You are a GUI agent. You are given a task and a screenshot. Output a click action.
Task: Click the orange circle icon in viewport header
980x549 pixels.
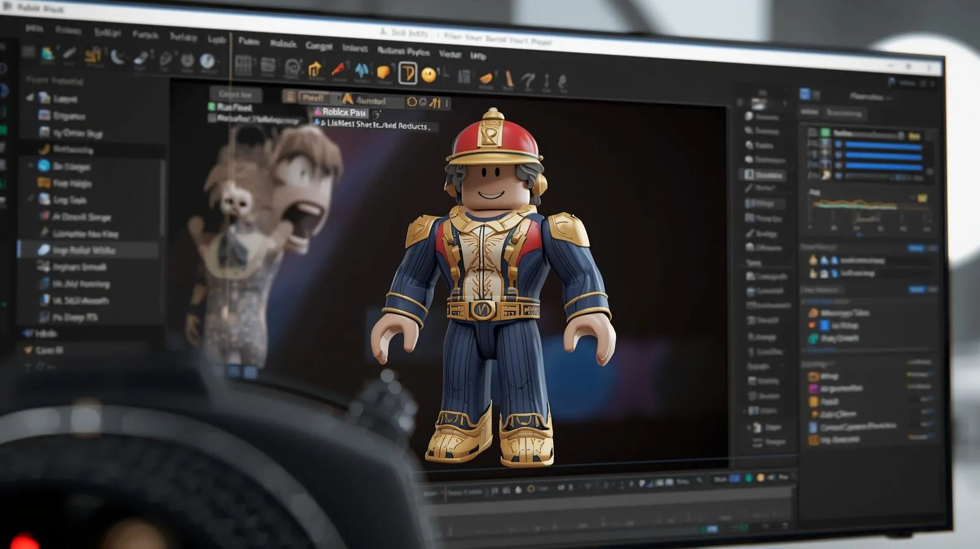[412, 102]
